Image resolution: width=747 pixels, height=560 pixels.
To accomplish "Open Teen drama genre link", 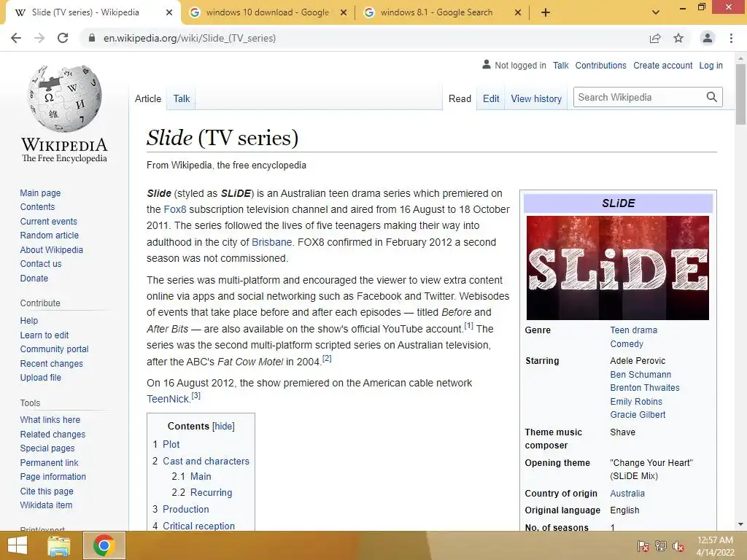I will pos(634,330).
